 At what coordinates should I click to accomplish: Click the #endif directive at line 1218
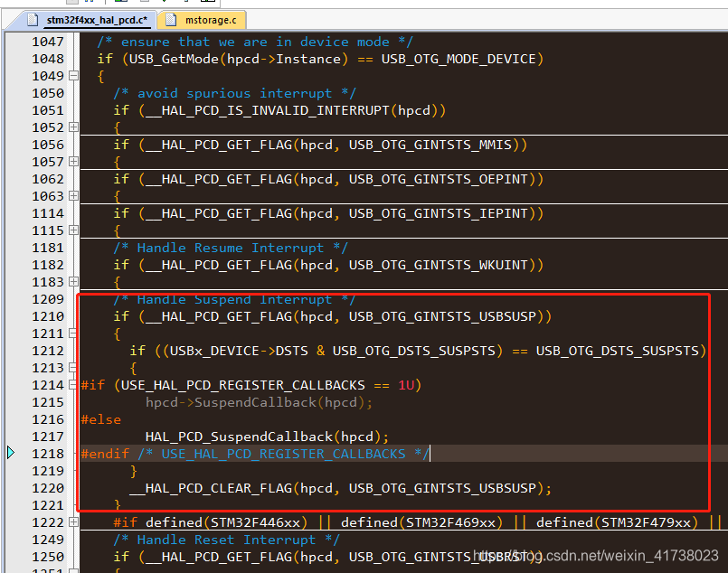pos(105,455)
